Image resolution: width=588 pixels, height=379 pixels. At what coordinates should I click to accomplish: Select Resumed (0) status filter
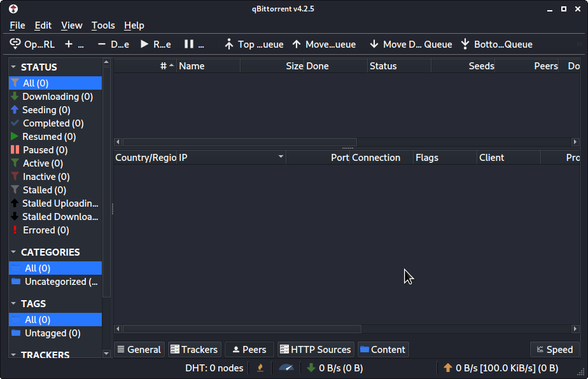pos(55,137)
